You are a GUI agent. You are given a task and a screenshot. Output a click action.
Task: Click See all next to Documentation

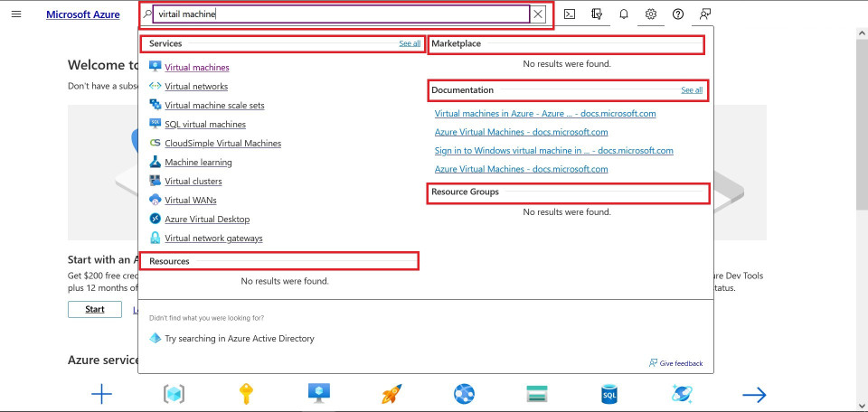point(692,90)
